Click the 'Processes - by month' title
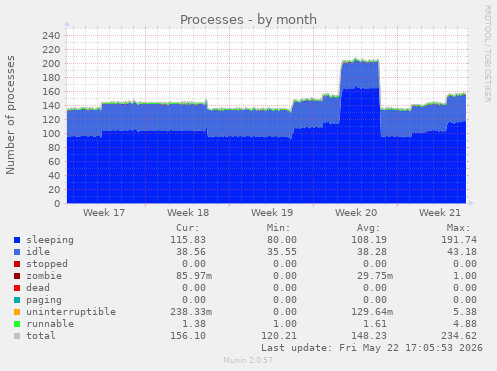 tap(248, 20)
